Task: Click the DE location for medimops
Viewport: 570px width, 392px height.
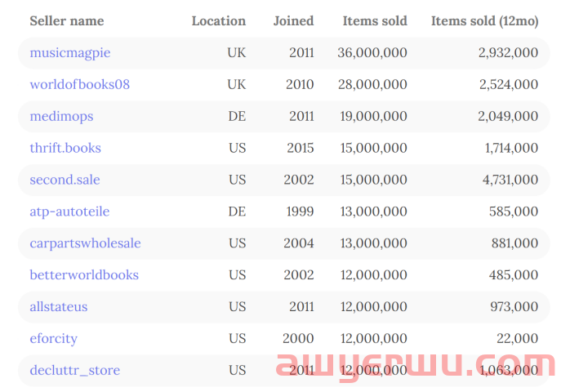Action: coord(237,117)
